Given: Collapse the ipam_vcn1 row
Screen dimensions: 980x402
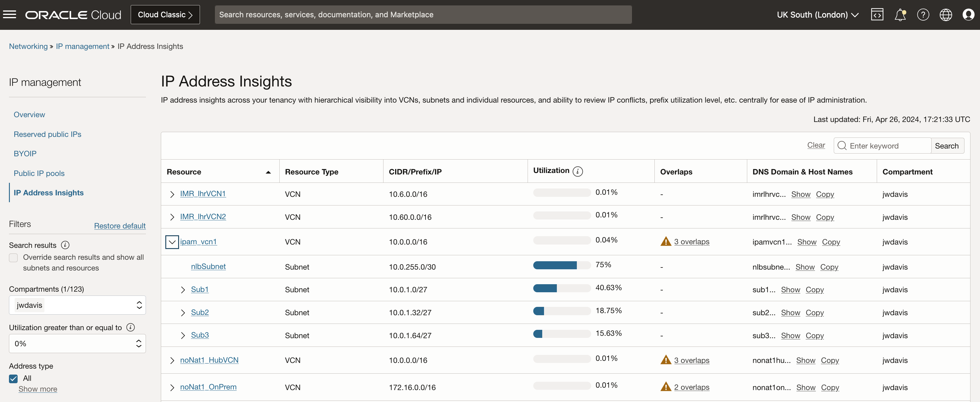Looking at the screenshot, I should pos(172,242).
